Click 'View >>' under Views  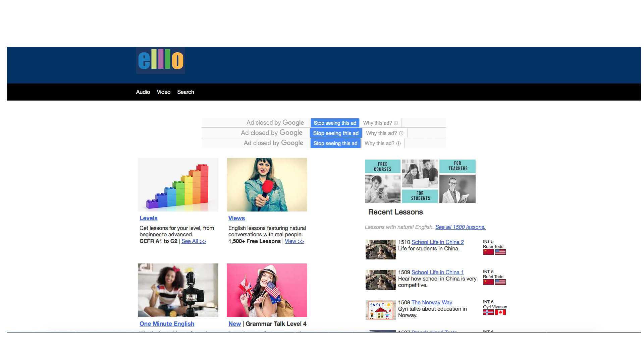tap(294, 241)
